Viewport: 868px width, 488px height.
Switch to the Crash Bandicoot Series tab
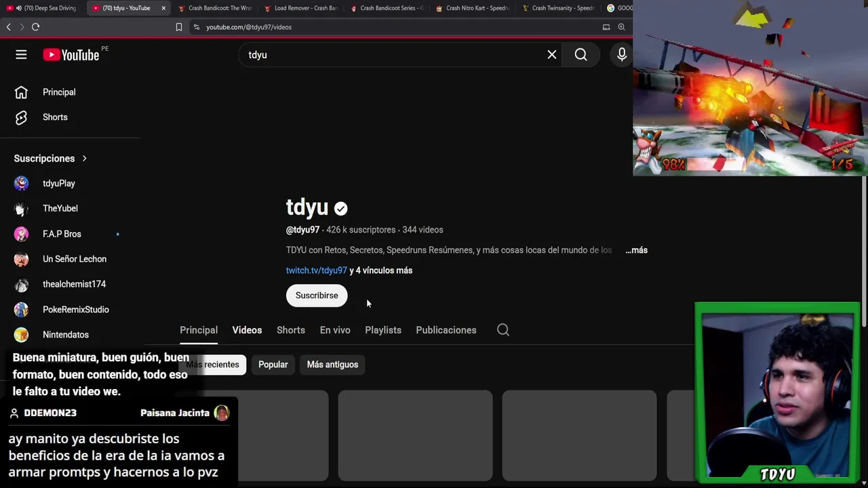click(x=387, y=8)
